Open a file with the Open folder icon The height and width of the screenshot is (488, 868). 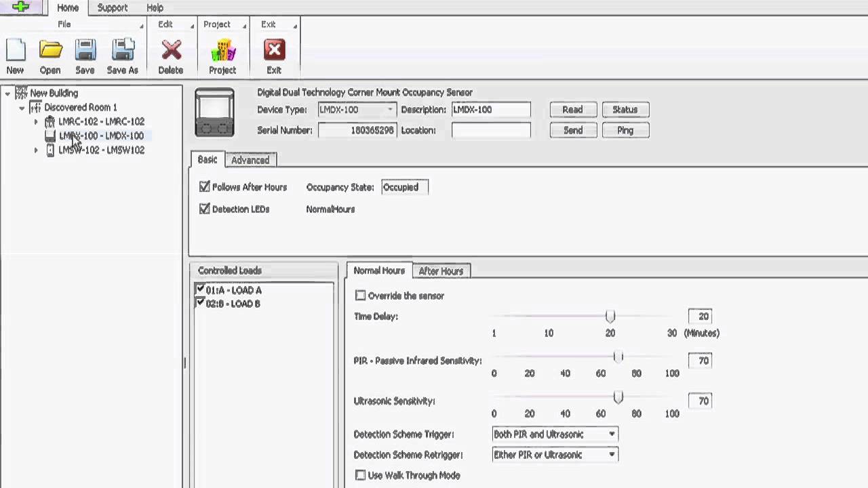point(50,50)
